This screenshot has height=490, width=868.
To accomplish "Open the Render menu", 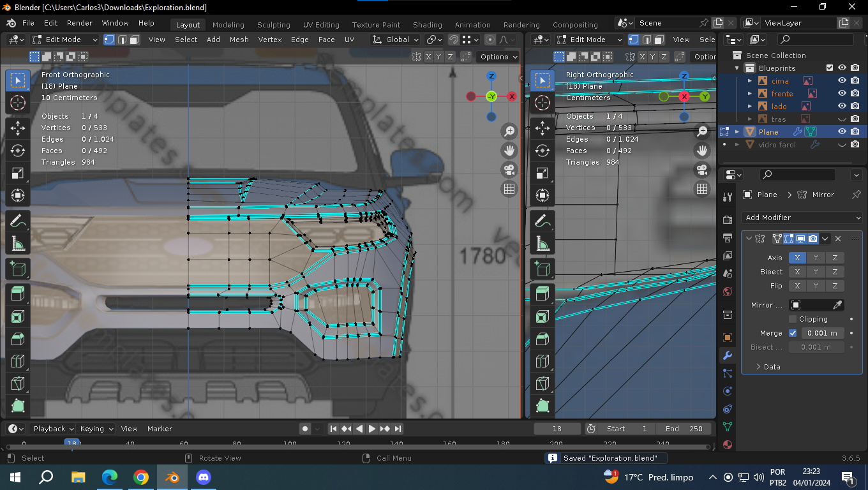I will (80, 23).
